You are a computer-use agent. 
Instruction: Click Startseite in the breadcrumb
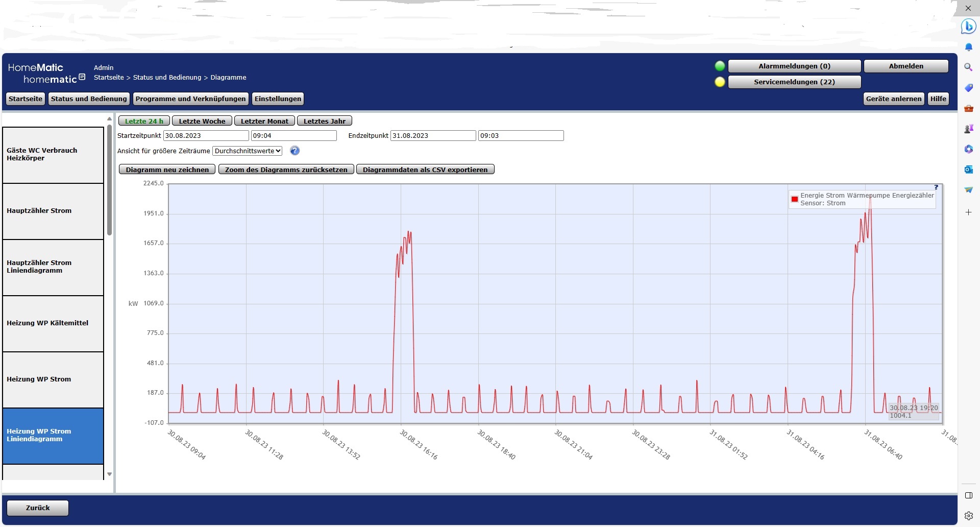point(109,77)
